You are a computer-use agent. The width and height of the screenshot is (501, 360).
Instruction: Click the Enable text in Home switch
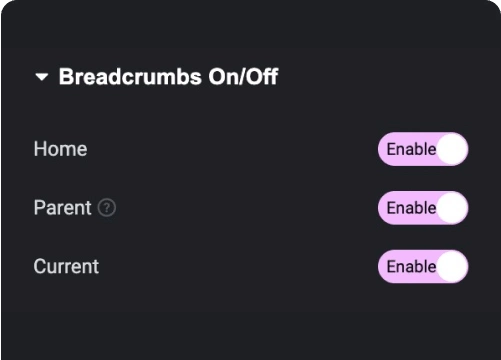(x=411, y=149)
